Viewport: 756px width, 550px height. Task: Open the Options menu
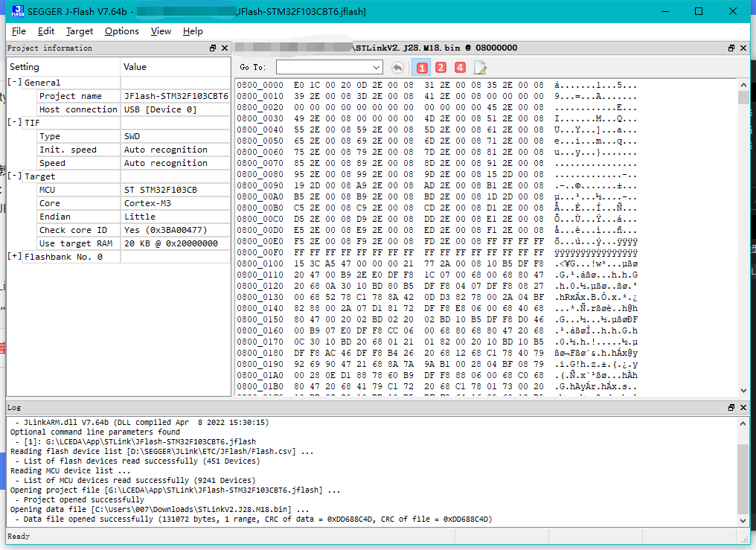click(122, 31)
